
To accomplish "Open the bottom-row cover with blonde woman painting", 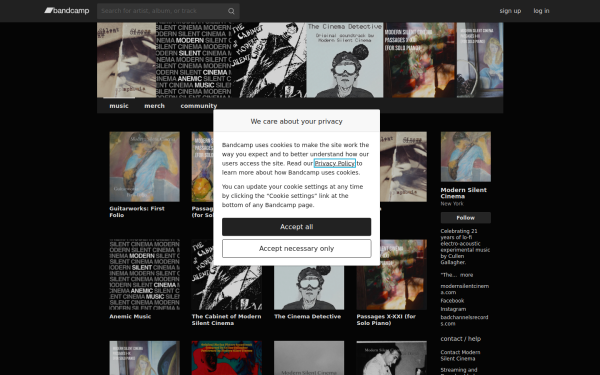I will [x=144, y=358].
